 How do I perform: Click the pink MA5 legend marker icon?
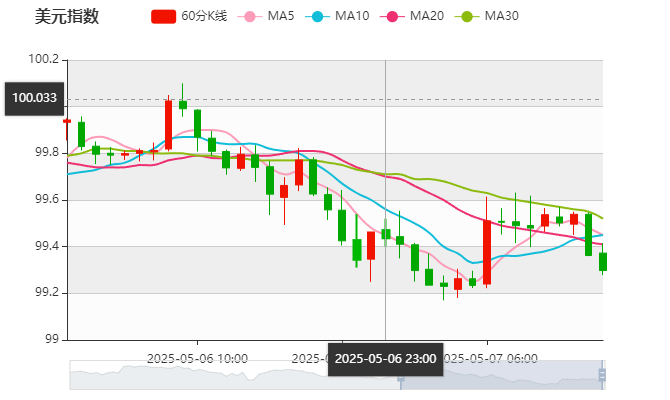[x=249, y=16]
